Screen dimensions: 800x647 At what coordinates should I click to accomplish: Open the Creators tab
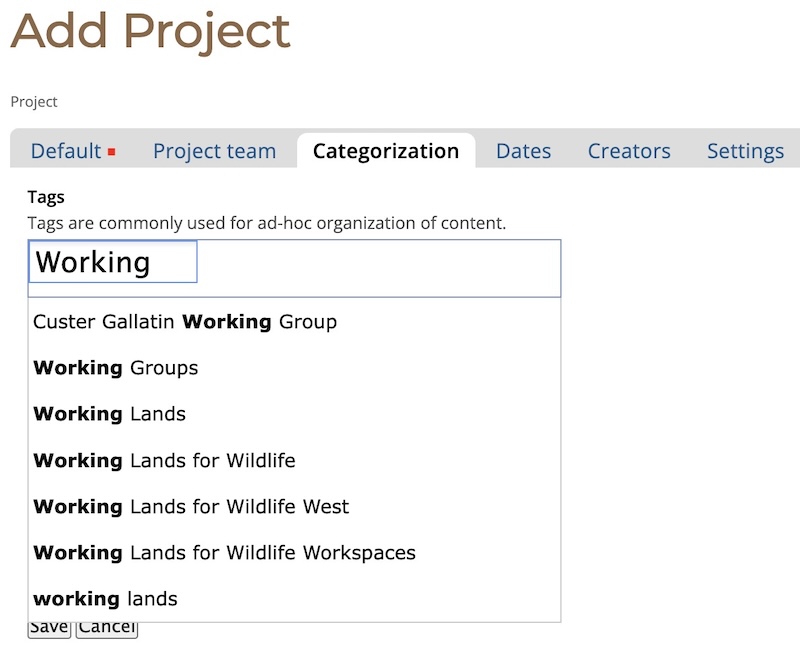tap(629, 151)
